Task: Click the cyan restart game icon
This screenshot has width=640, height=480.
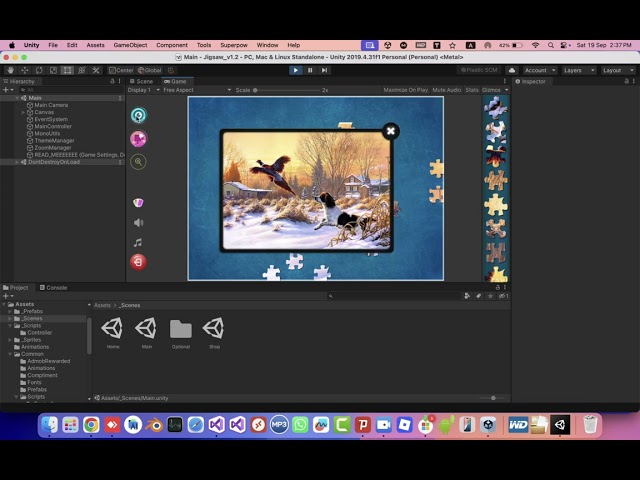Action: coord(139,116)
